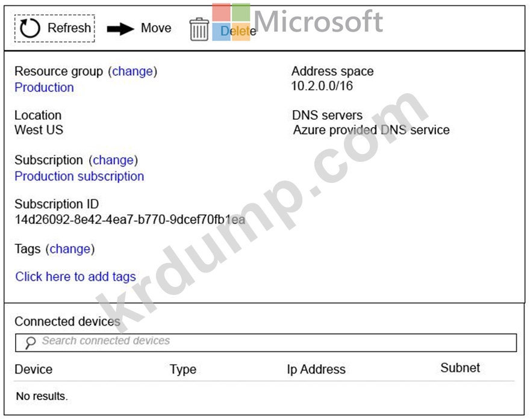Viewport: 530px width, 420px height.
Task: Select the Refresh toolbar label
Action: (x=69, y=28)
